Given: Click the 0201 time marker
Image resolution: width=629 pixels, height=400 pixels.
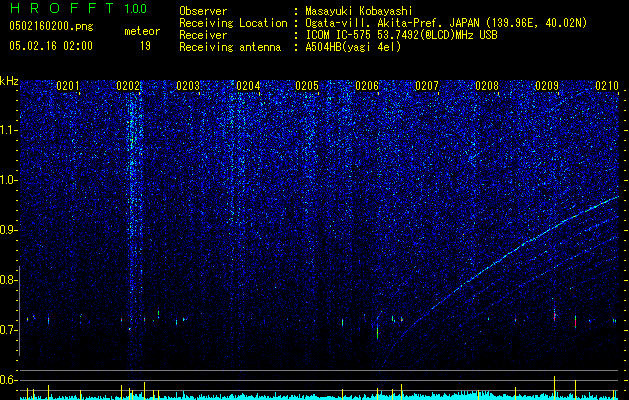Looking at the screenshot, I should click(x=68, y=86).
